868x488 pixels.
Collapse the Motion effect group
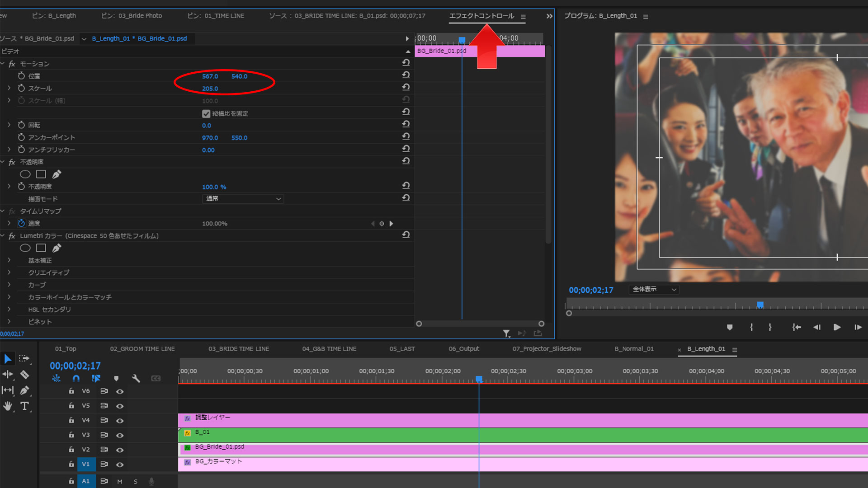pos(3,64)
